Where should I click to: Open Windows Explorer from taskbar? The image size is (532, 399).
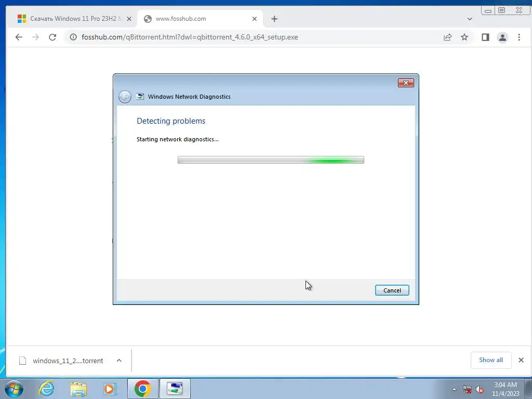[78, 389]
